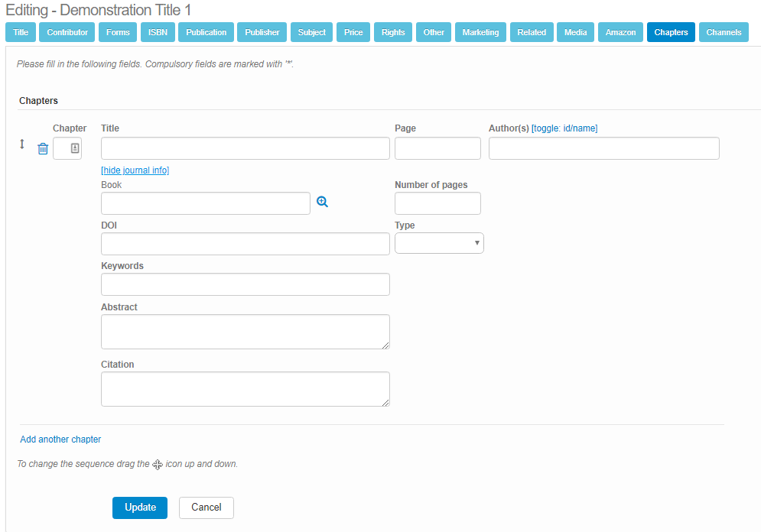The width and height of the screenshot is (761, 532).
Task: Click the Cancel button
Action: 206,508
